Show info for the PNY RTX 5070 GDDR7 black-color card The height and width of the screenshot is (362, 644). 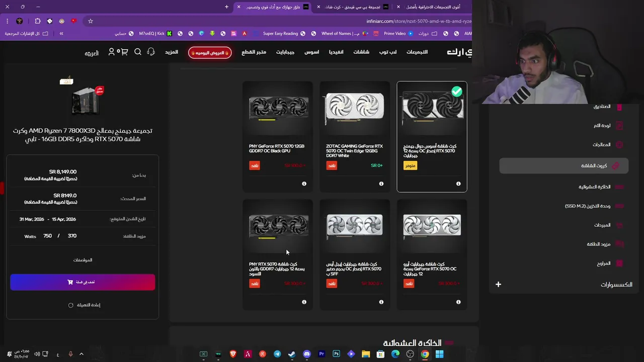304,302
